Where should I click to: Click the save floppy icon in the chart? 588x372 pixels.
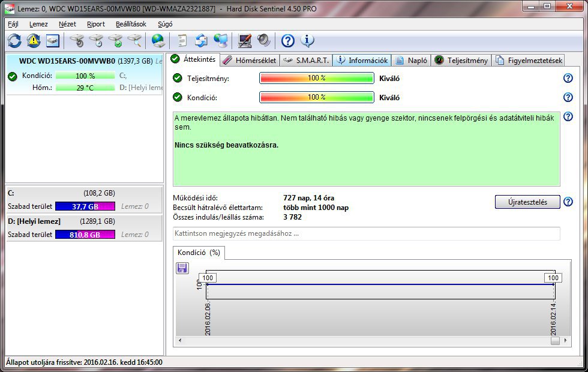point(182,268)
